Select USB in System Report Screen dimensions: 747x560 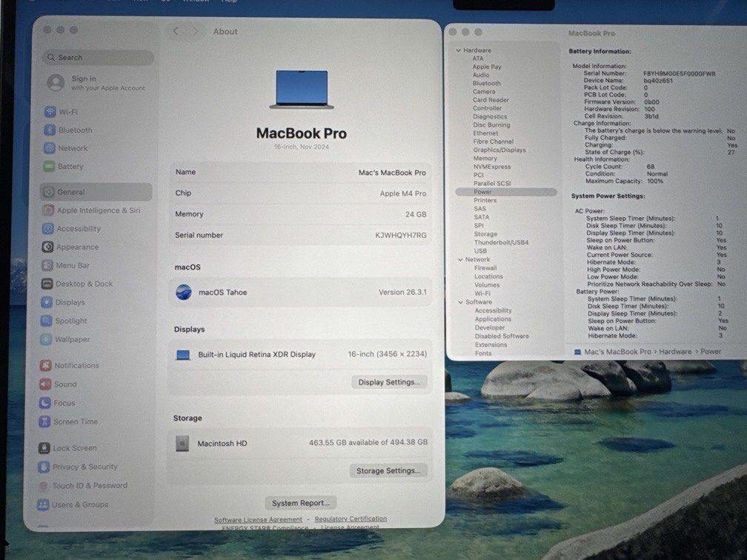coord(480,251)
